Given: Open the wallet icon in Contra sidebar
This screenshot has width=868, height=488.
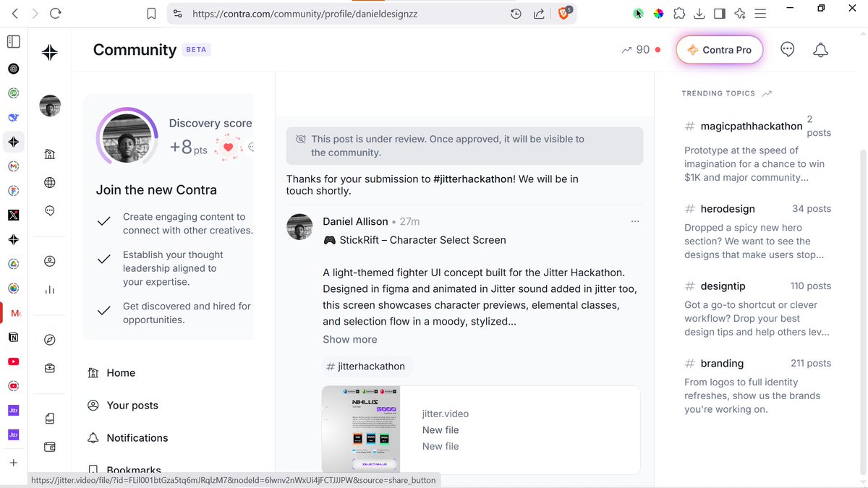Looking at the screenshot, I should 50,447.
